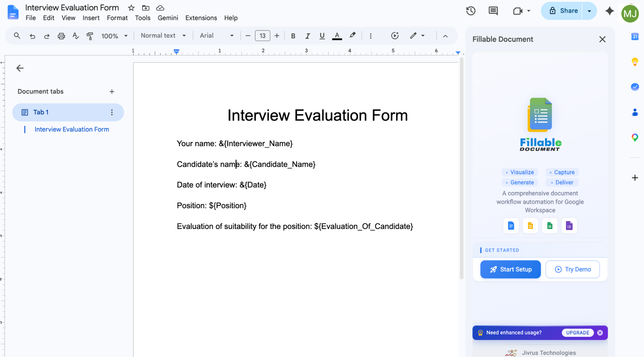Open the File menu
Viewport: 644px width, 357px height.
click(x=31, y=18)
